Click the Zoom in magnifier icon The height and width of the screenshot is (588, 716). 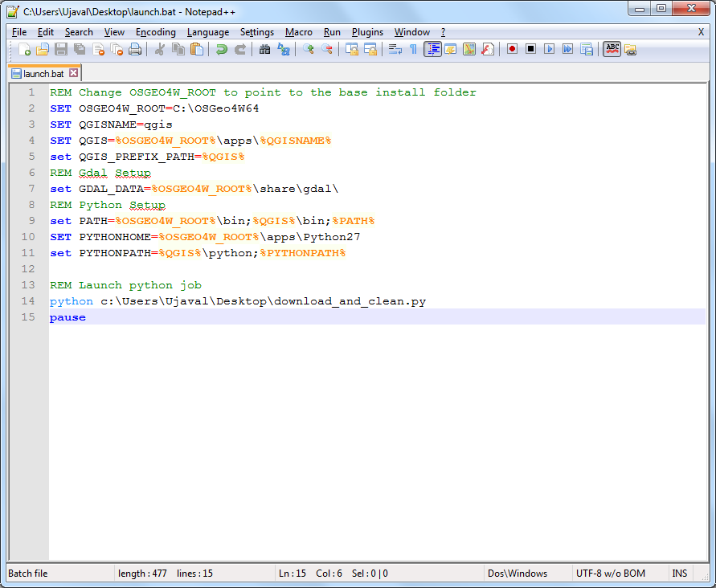309,49
